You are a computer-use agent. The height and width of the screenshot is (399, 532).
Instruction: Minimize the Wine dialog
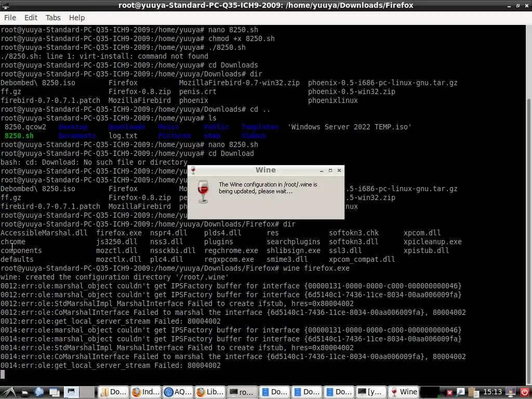[x=321, y=170]
